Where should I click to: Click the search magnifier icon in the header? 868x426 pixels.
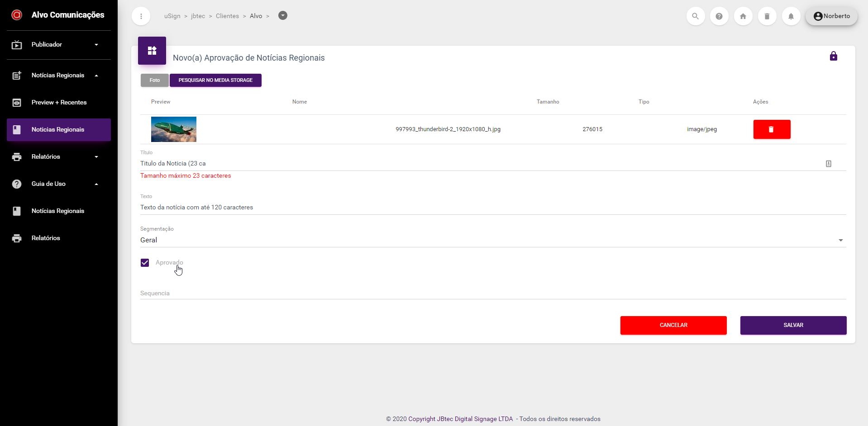696,16
